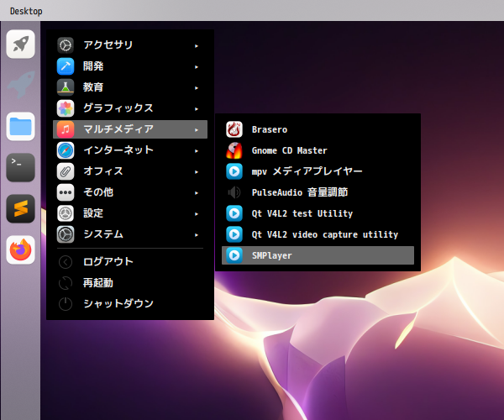Expand the グラフィックス submenu arrow
The image size is (504, 420).
197,109
